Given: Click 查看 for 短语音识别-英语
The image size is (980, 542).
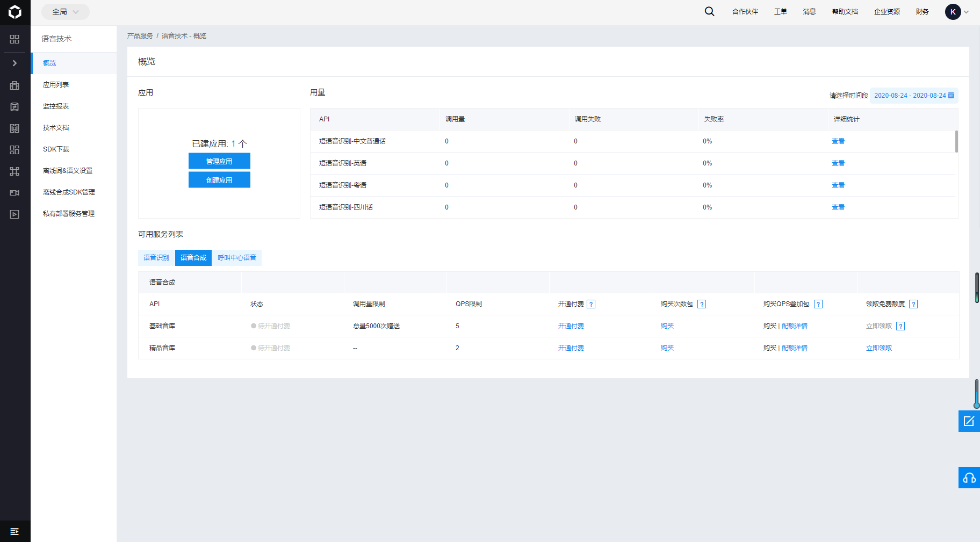Looking at the screenshot, I should tap(838, 163).
